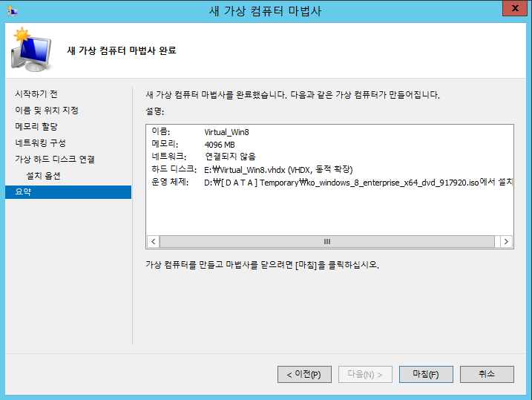
Task: Select the highlighted 요약 step
Action: (68, 192)
